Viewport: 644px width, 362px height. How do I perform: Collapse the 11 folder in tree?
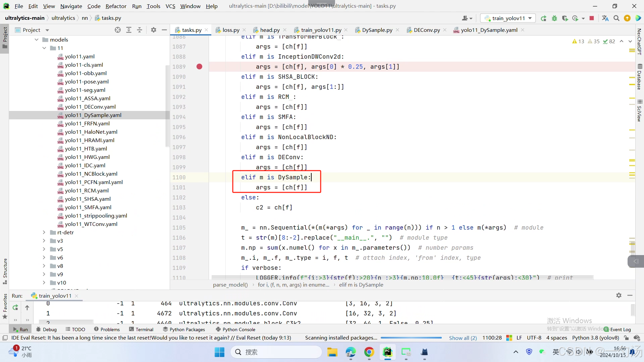point(44,48)
